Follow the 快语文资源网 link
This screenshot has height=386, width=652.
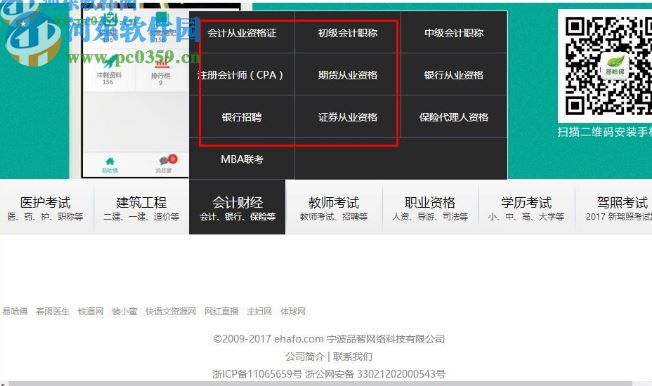coord(170,311)
